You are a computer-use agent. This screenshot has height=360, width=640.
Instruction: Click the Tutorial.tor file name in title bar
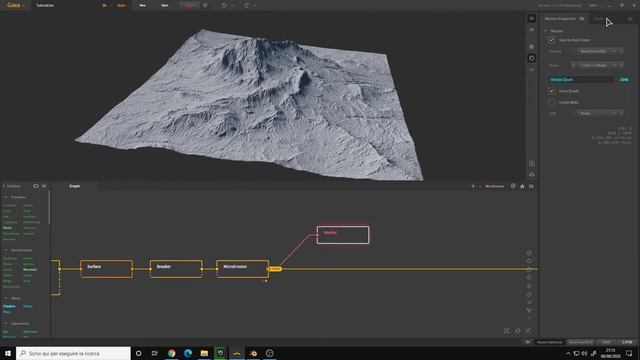click(45, 6)
